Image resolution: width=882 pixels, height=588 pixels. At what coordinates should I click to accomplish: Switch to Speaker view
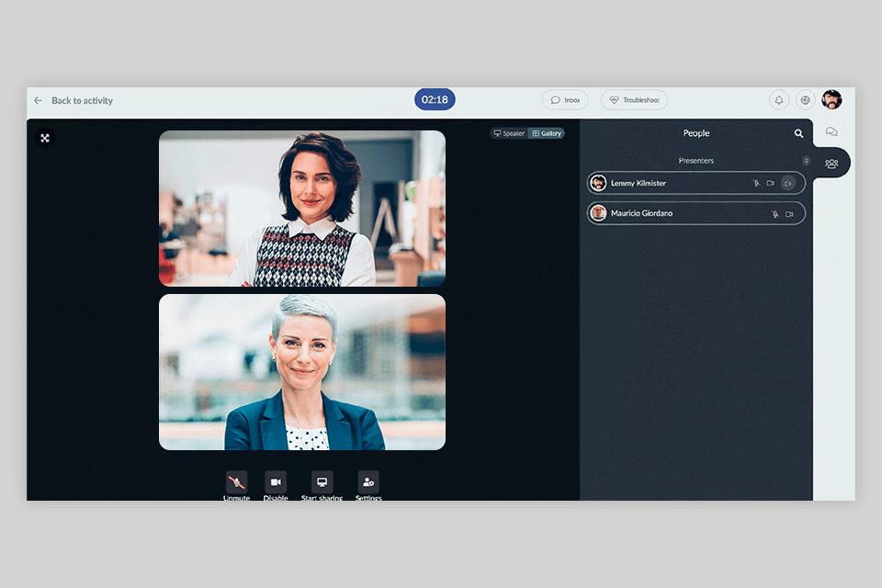coord(509,133)
